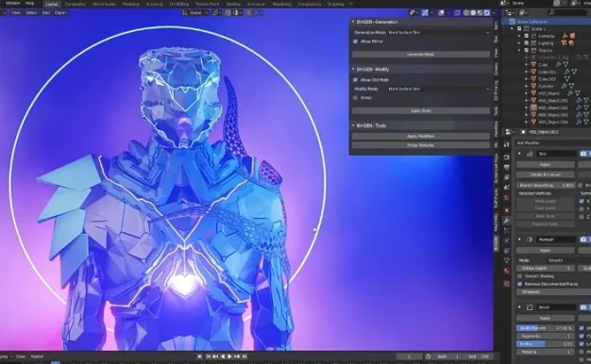The width and height of the screenshot is (591, 364).
Task: Open the Active Tool properties tab icon
Action: 507,144
